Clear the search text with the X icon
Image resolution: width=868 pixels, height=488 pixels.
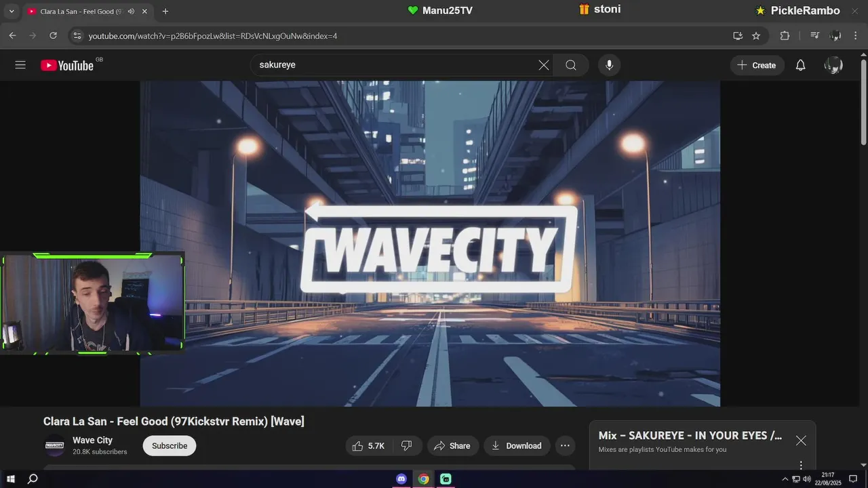pyautogui.click(x=544, y=65)
